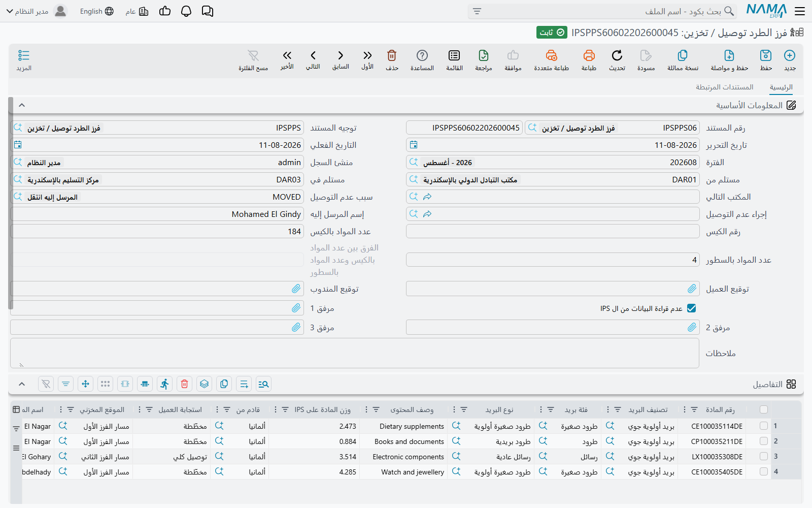Click the add row icon in details toolbar

coord(244,384)
